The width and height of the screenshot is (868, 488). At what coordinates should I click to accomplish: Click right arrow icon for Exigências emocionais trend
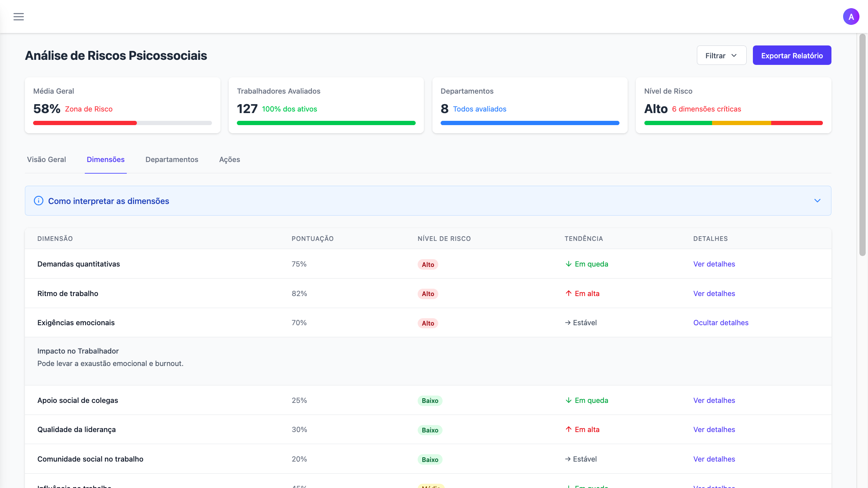coord(568,323)
